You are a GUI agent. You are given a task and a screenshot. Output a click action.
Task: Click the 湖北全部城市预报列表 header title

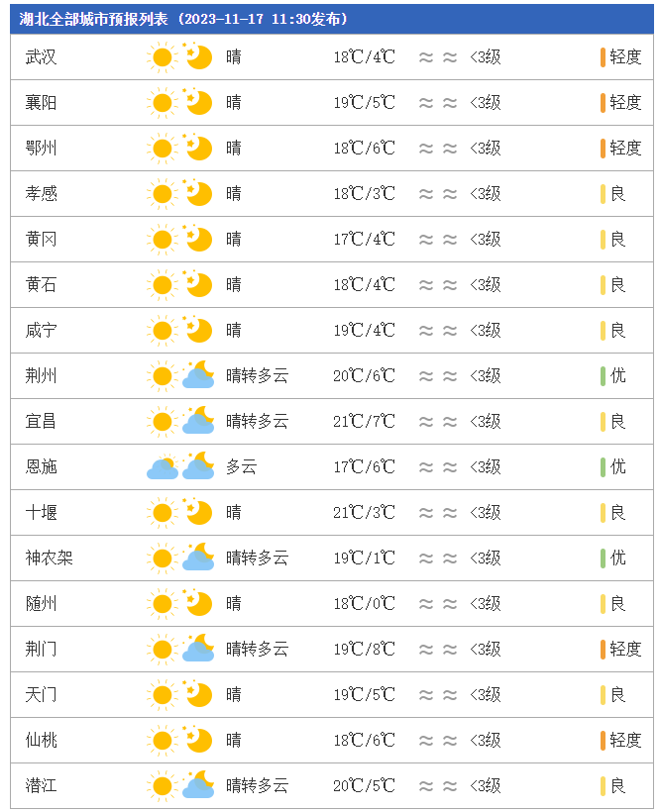[93, 19]
